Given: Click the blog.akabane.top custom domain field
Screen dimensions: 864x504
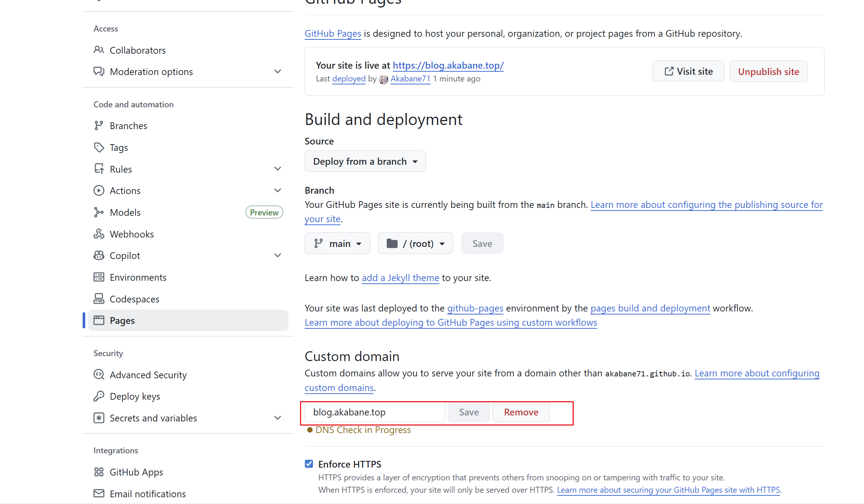Looking at the screenshot, I should (374, 412).
